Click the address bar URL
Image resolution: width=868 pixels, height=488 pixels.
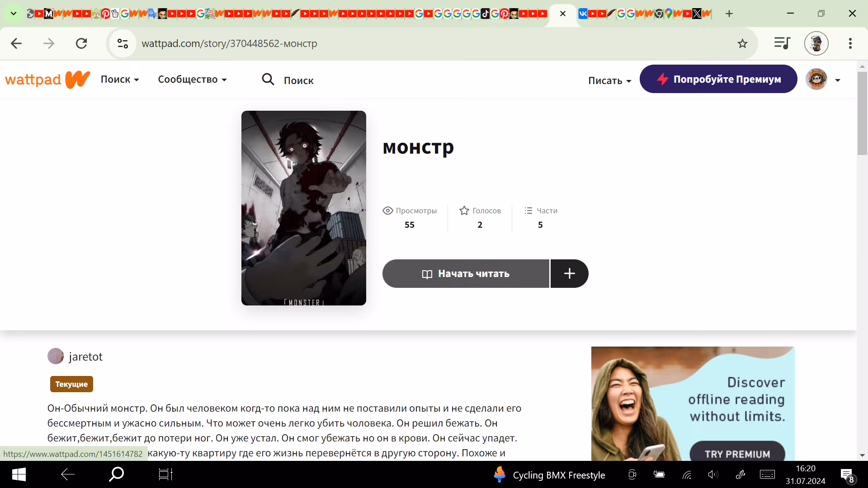tap(230, 43)
